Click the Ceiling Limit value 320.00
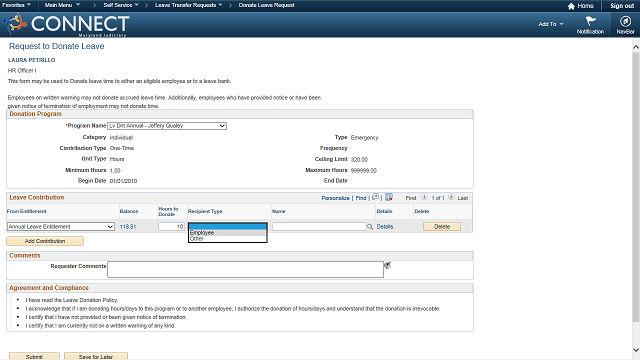Image resolution: width=640 pixels, height=360 pixels. click(x=359, y=160)
